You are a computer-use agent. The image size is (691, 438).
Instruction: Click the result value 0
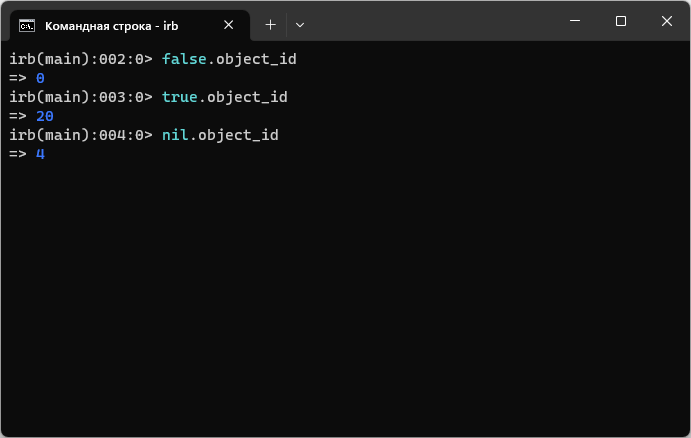(40, 78)
